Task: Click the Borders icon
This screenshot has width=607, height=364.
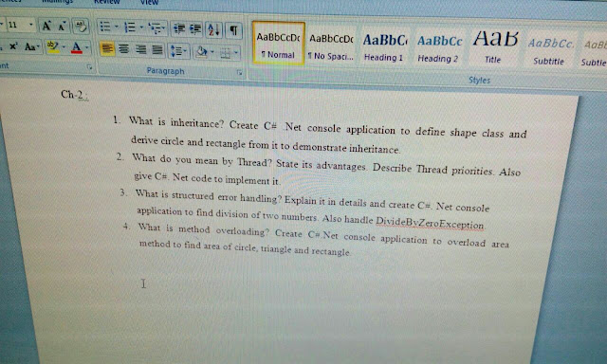Action: click(226, 53)
